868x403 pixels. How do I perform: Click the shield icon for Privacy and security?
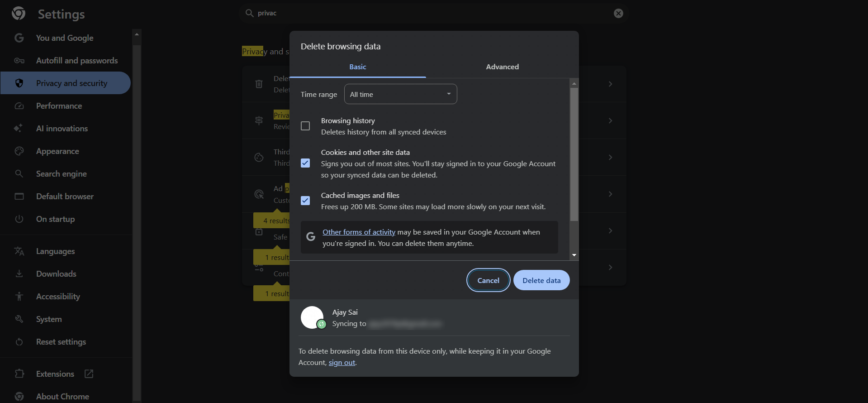point(19,83)
